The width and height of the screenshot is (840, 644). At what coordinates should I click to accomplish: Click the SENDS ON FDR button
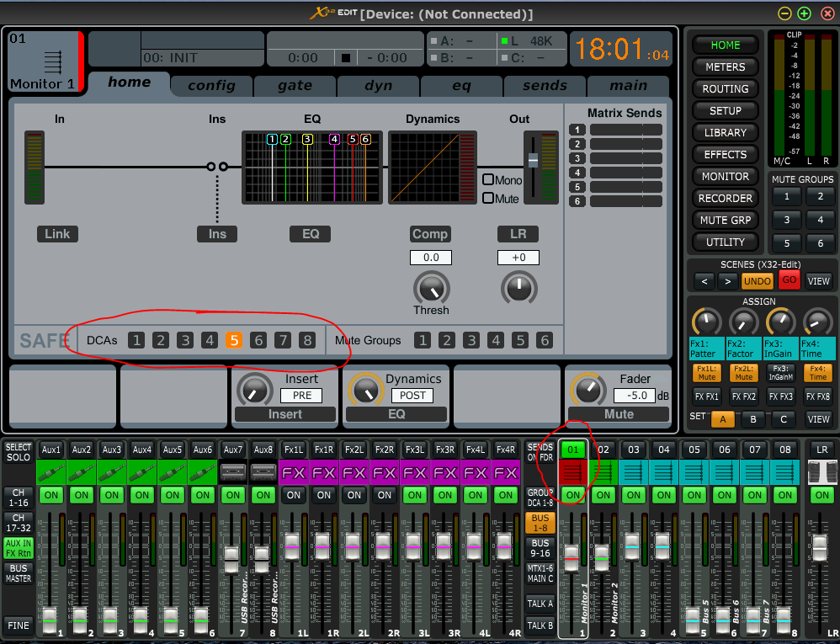tap(540, 452)
